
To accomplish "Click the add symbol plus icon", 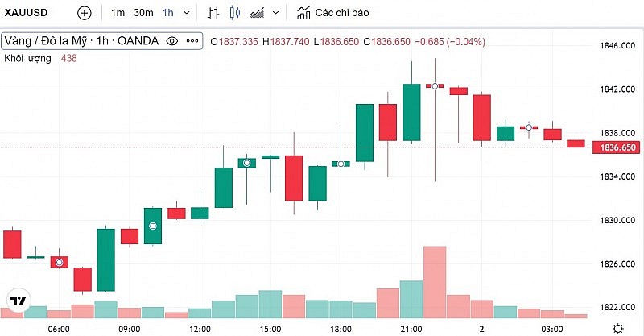I will (85, 13).
